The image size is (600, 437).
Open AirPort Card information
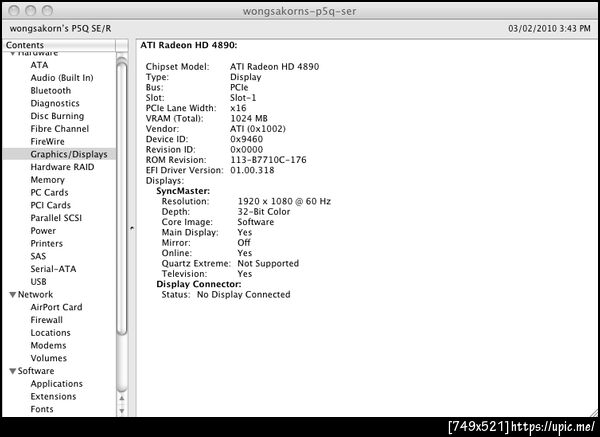coord(56,307)
